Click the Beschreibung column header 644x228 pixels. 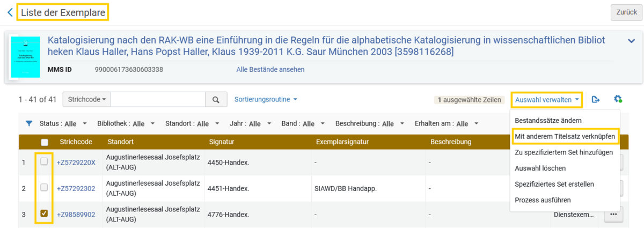tap(451, 142)
